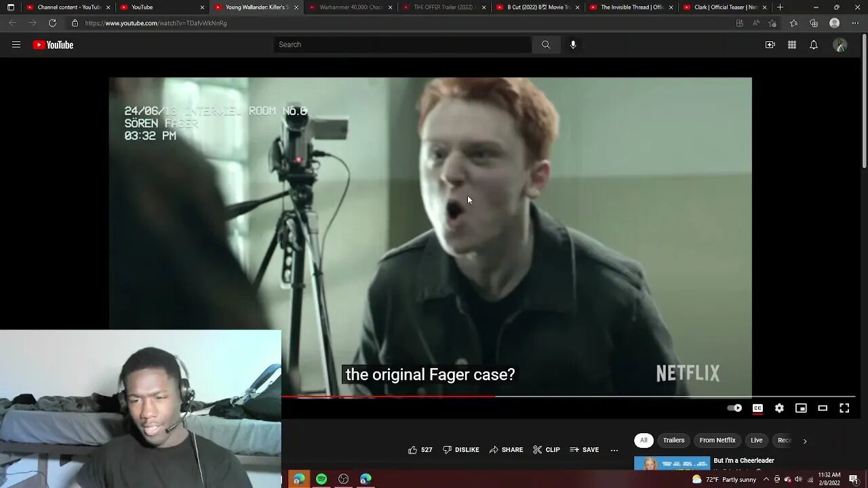Viewport: 868px width, 488px height.
Task: Open the Create video camera icon
Action: point(770,45)
